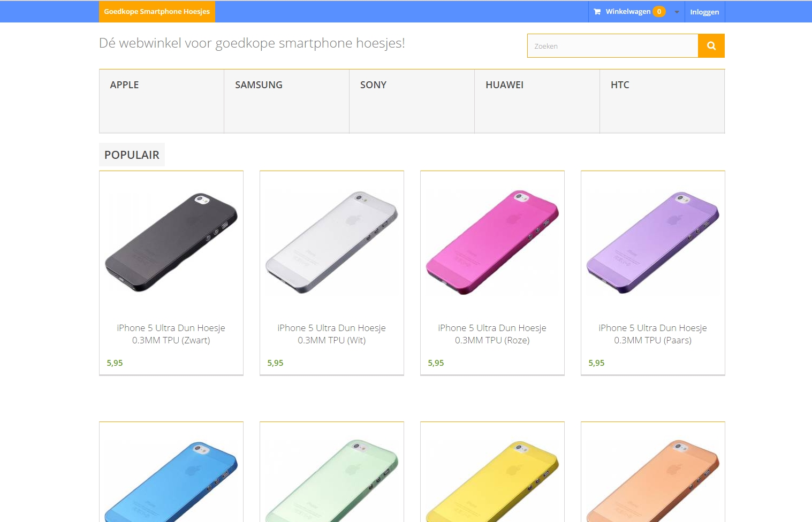This screenshot has width=812, height=522.
Task: Expand the Winkelwagen dropdown arrow
Action: [677, 12]
